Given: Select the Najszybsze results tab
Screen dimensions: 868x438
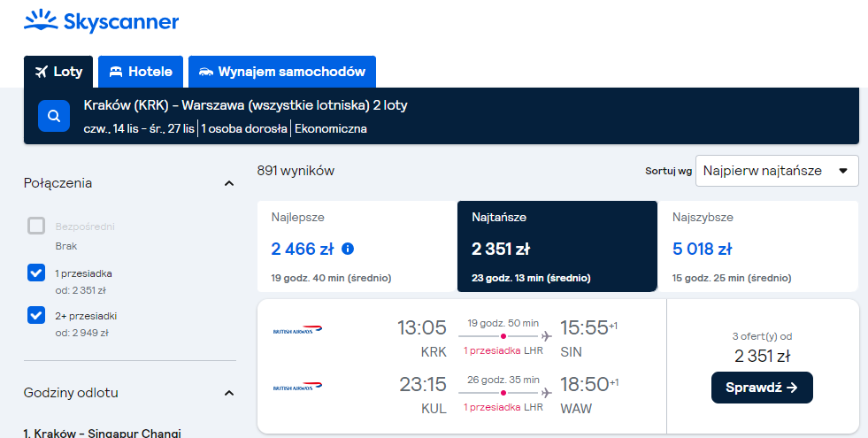Looking at the screenshot, I should click(x=757, y=246).
